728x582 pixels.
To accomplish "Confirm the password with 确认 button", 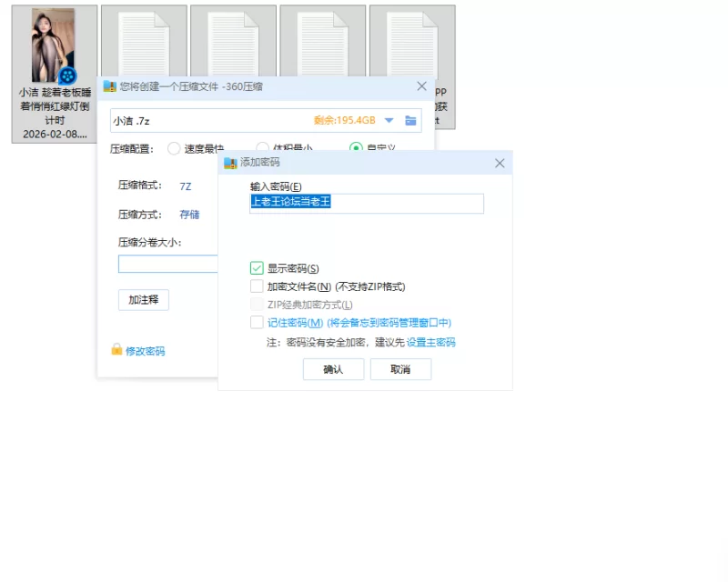I will (333, 369).
